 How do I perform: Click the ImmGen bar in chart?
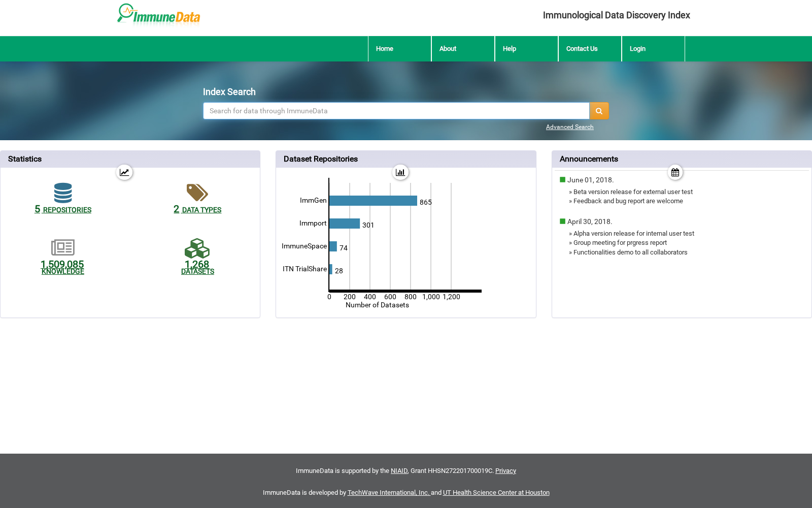tap(373, 201)
